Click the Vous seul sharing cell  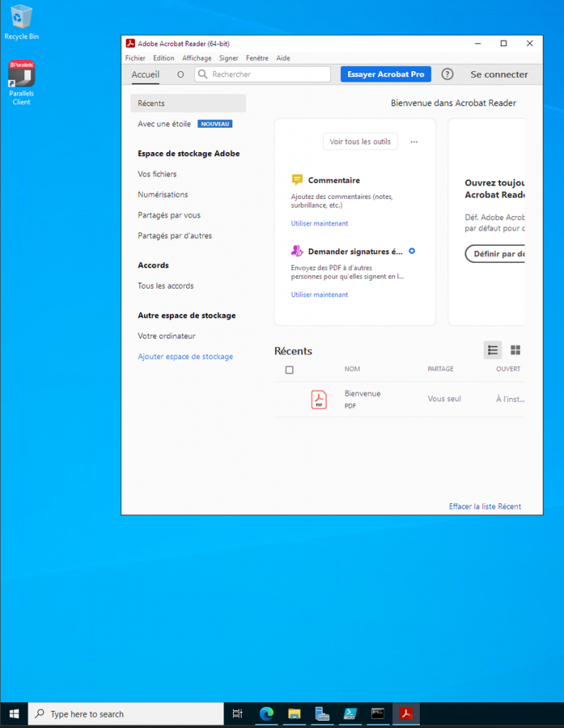coord(445,399)
